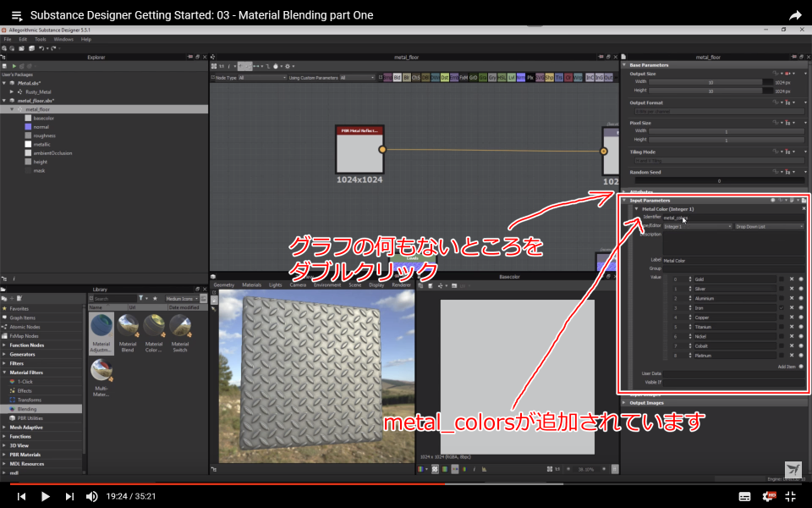Open the 3D view Materials menu

coord(252,285)
